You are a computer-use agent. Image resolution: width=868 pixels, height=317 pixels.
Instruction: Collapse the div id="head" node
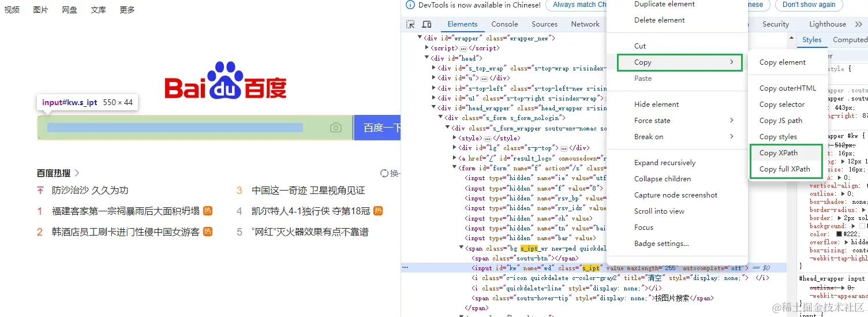[x=427, y=58]
